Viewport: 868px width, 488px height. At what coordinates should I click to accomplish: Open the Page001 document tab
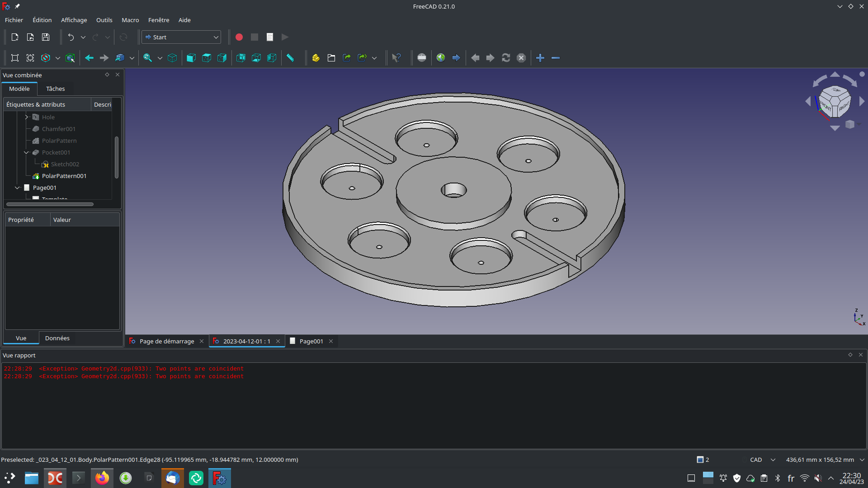click(311, 341)
